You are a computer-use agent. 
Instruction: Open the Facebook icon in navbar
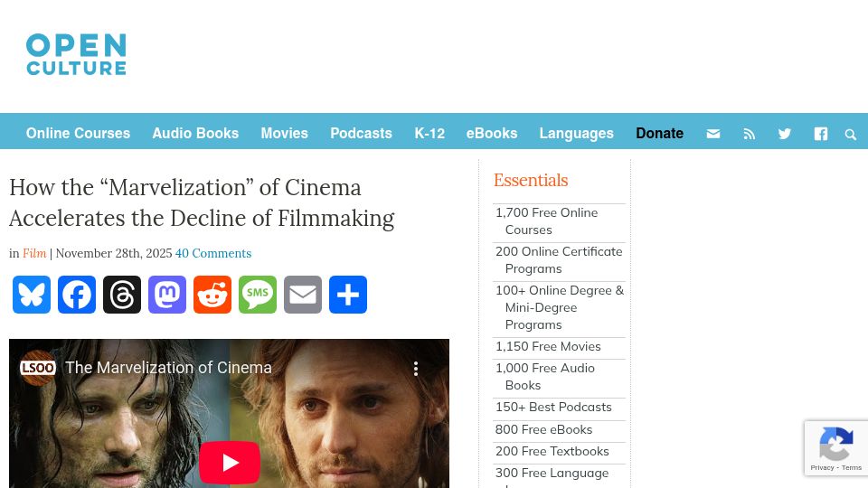pos(820,134)
